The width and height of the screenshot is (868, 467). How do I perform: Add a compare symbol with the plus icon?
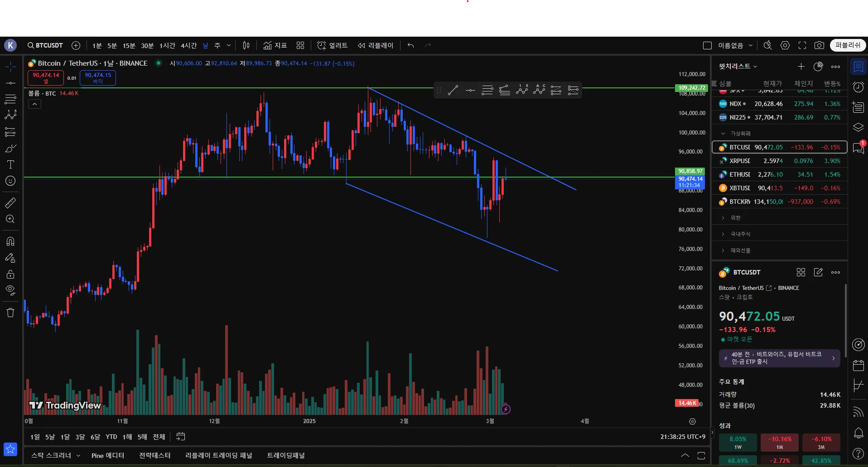(x=76, y=45)
